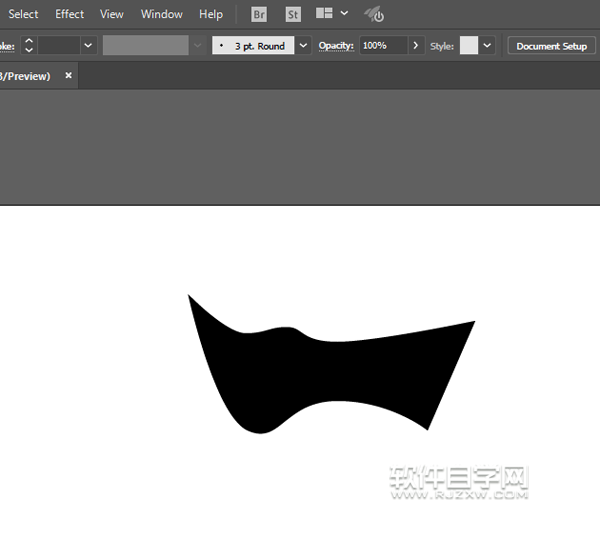This screenshot has height=539, width=600.
Task: Open Adobe Bridge via the Br icon
Action: [x=259, y=14]
